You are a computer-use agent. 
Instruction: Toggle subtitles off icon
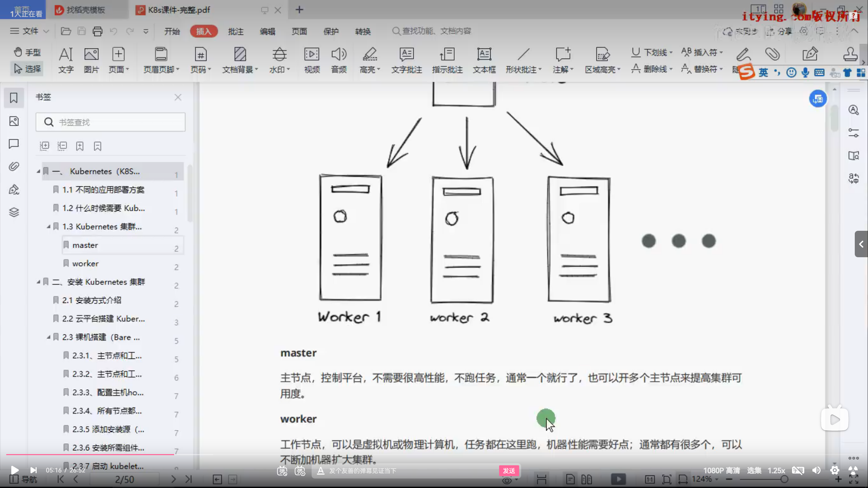(798, 470)
